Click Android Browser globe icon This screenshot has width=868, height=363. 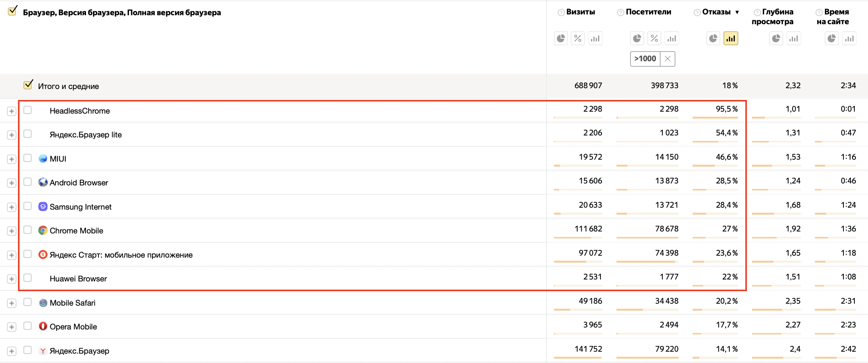[x=43, y=182]
